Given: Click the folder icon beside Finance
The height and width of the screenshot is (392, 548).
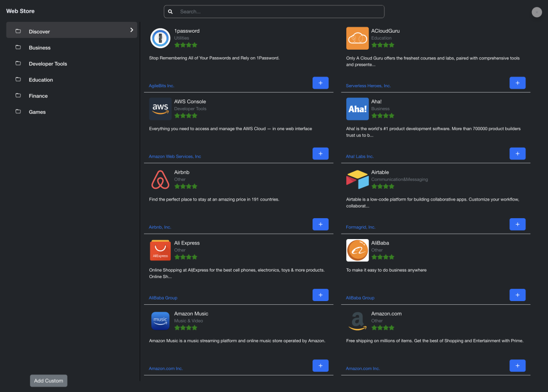Looking at the screenshot, I should 18,95.
